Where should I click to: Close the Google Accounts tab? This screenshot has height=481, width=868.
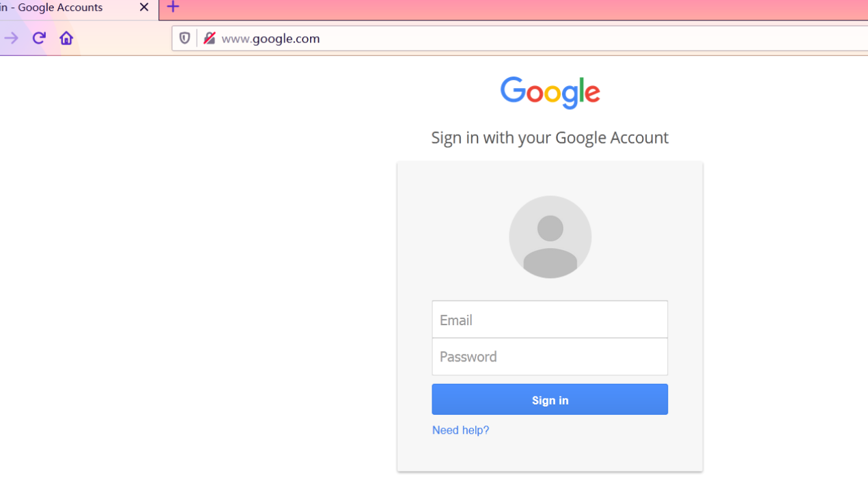point(143,8)
